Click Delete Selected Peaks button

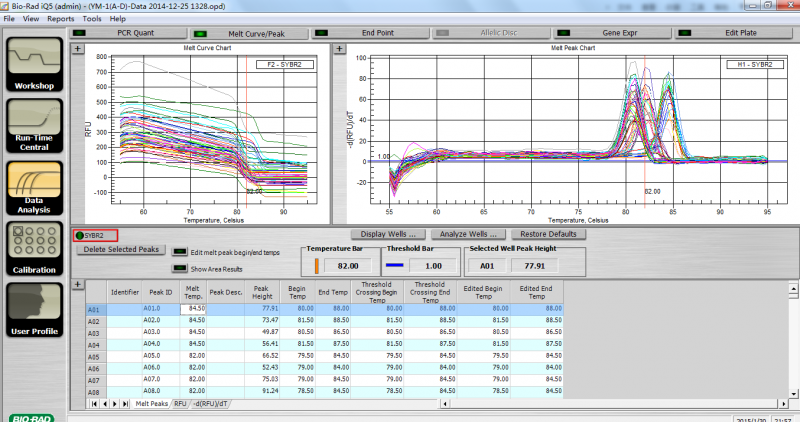pos(121,249)
